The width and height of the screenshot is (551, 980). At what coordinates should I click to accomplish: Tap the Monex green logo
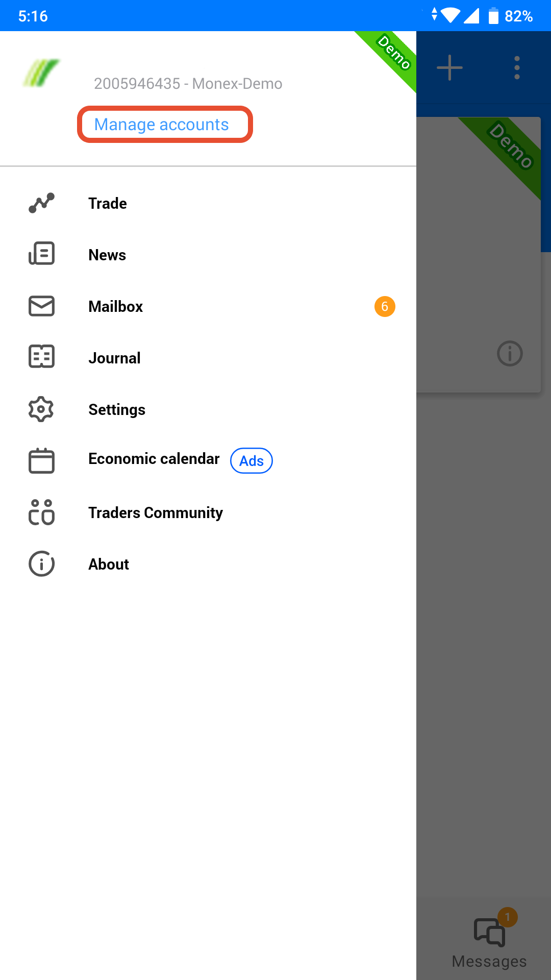41,72
